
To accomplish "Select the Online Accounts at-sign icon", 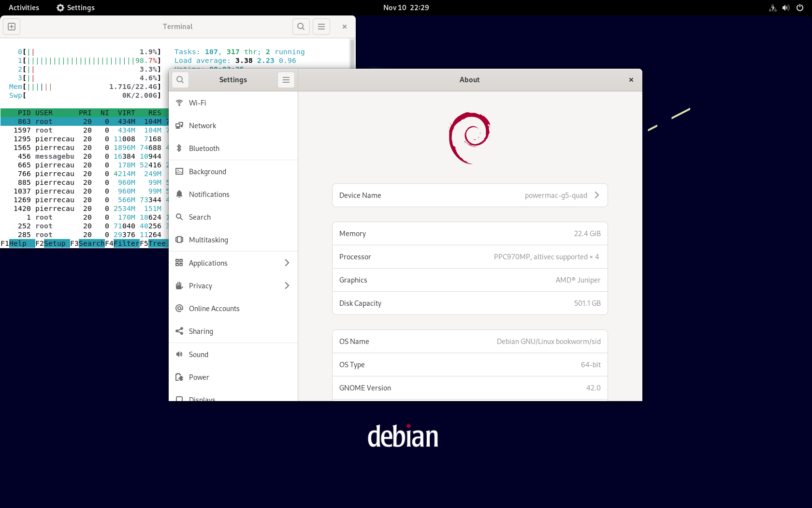I will (179, 308).
